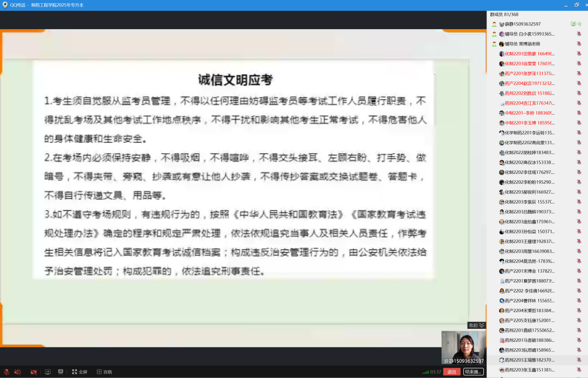Click the 结束通话 end call button
This screenshot has height=378, width=588.
click(473, 372)
